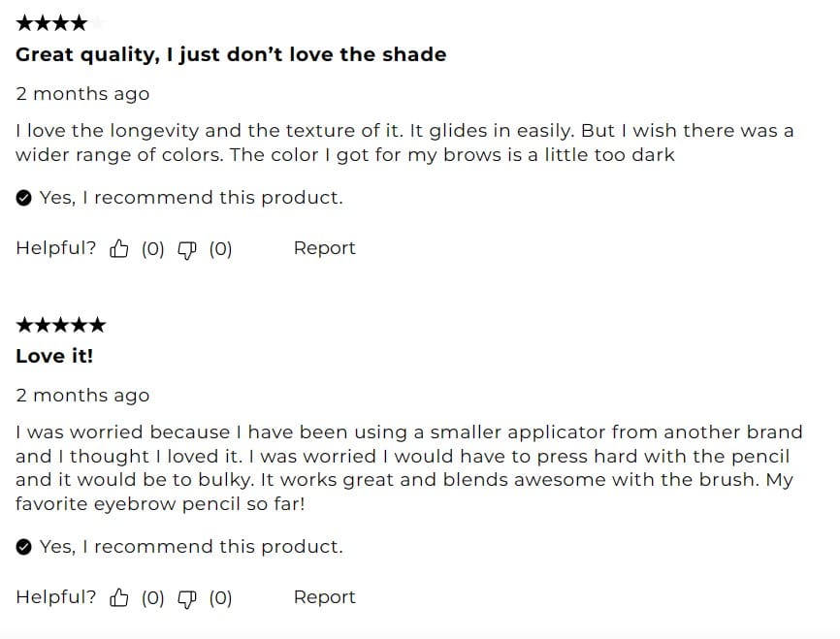Report the 'Love it!' review
840x639 pixels.
(324, 597)
